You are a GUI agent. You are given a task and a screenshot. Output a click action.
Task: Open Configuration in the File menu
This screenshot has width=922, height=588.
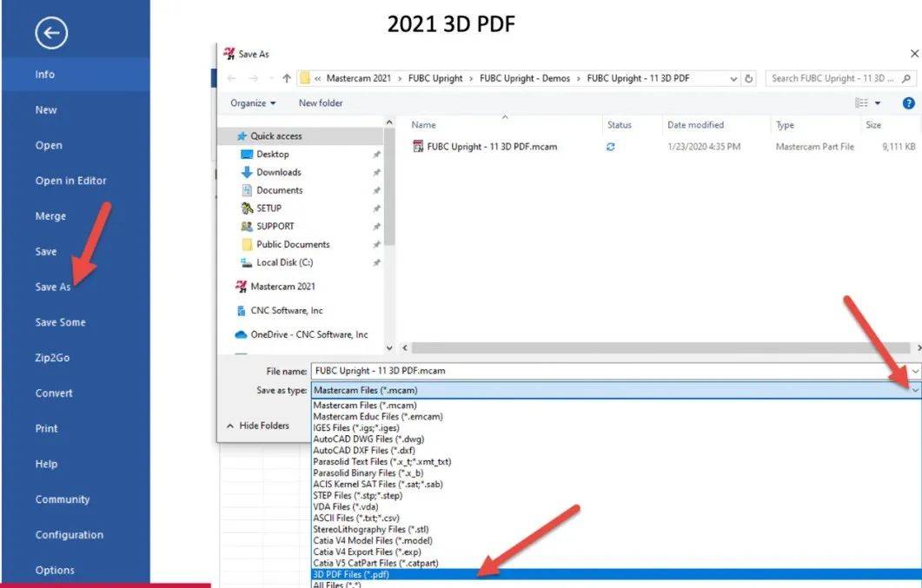(x=69, y=534)
